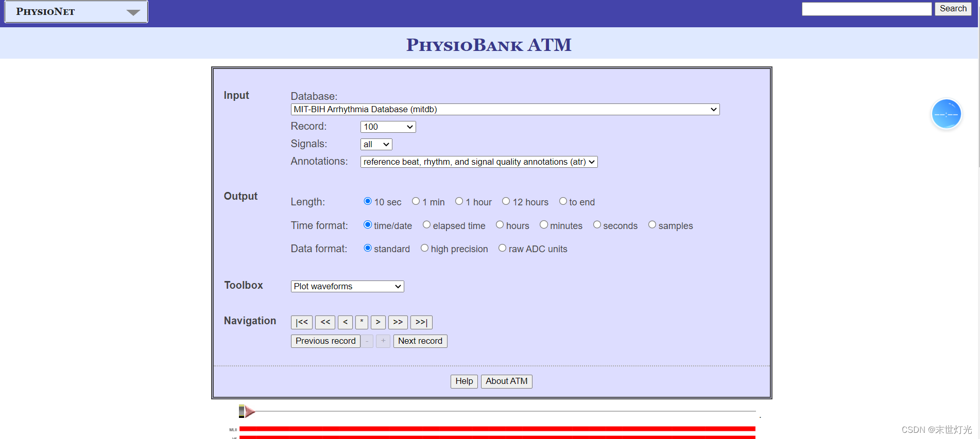Click the record timeline track line
Image resolution: width=980 pixels, height=439 pixels.
[x=505, y=411]
